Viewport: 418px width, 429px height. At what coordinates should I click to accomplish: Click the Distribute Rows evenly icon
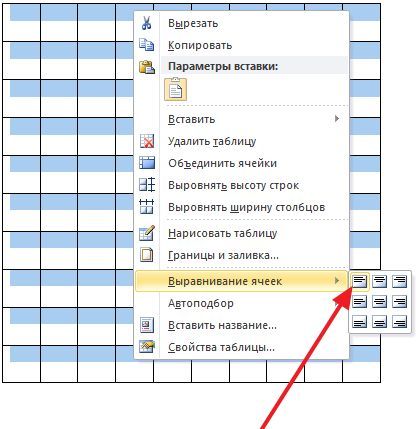pyautogui.click(x=147, y=185)
